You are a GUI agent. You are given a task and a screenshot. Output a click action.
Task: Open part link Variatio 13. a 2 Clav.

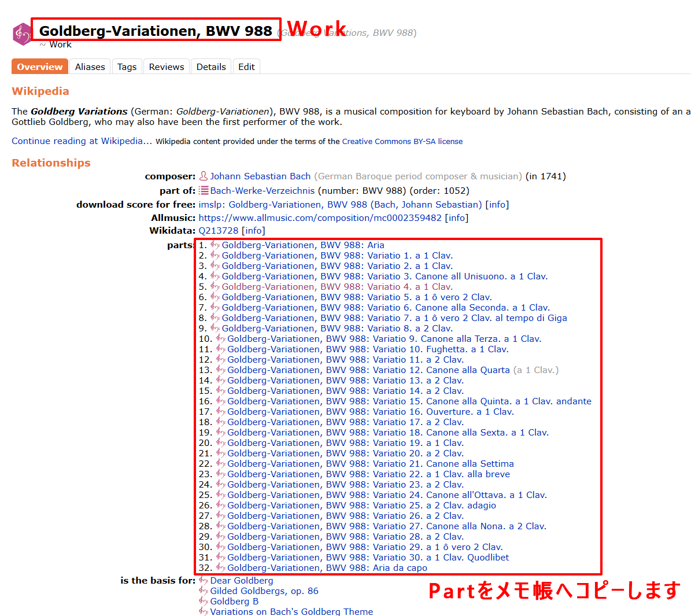346,380
